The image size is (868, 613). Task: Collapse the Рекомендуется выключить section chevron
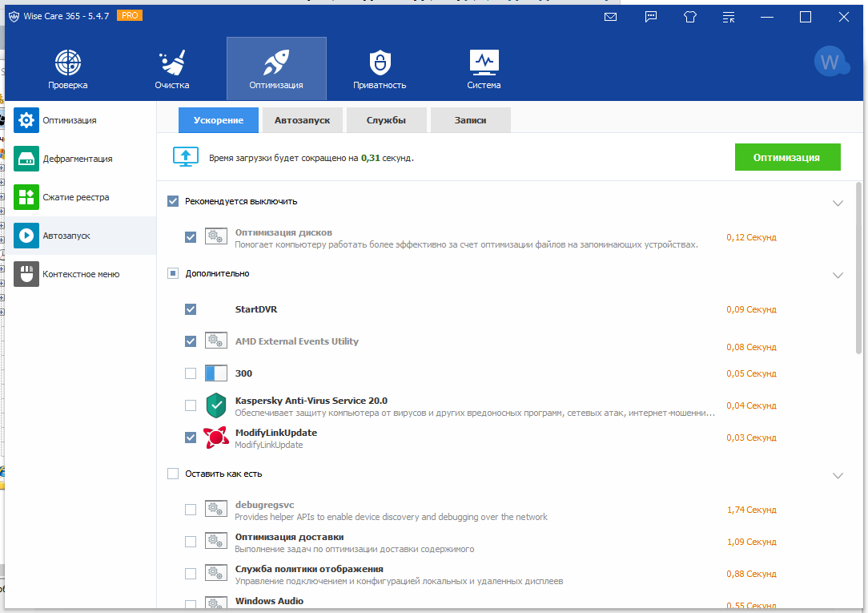tap(838, 204)
